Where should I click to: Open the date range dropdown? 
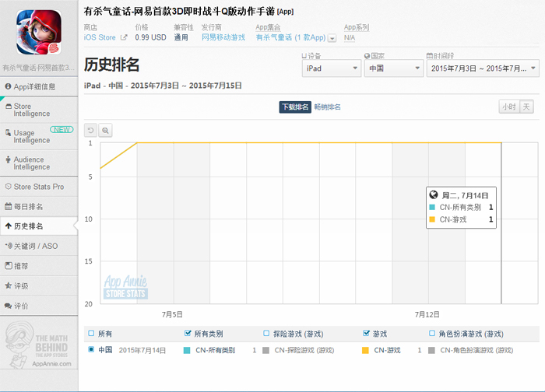(x=483, y=68)
